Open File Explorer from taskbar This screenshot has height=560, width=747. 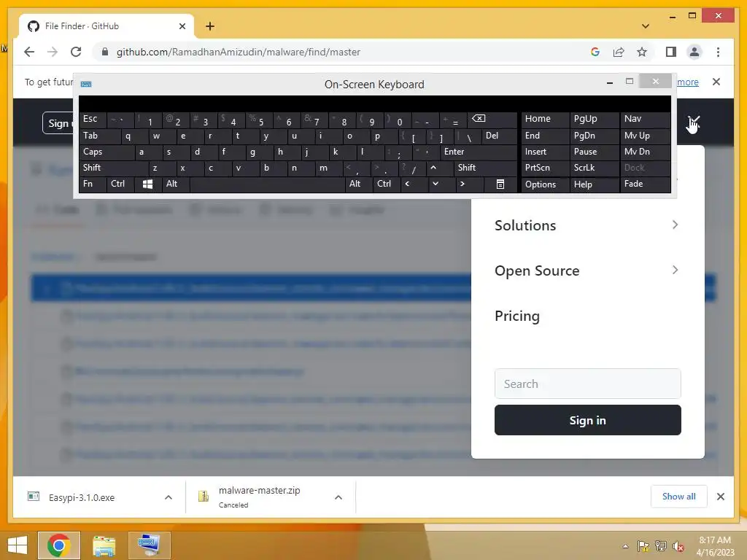point(104,545)
